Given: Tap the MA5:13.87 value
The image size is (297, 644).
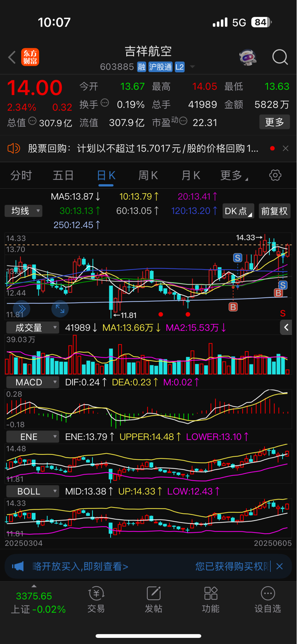Looking at the screenshot, I should click(x=76, y=196).
